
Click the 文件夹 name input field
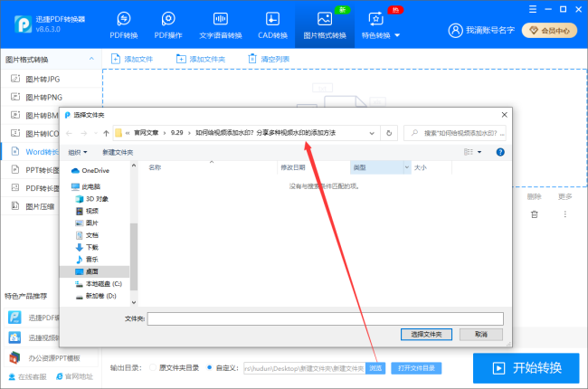tap(325, 318)
